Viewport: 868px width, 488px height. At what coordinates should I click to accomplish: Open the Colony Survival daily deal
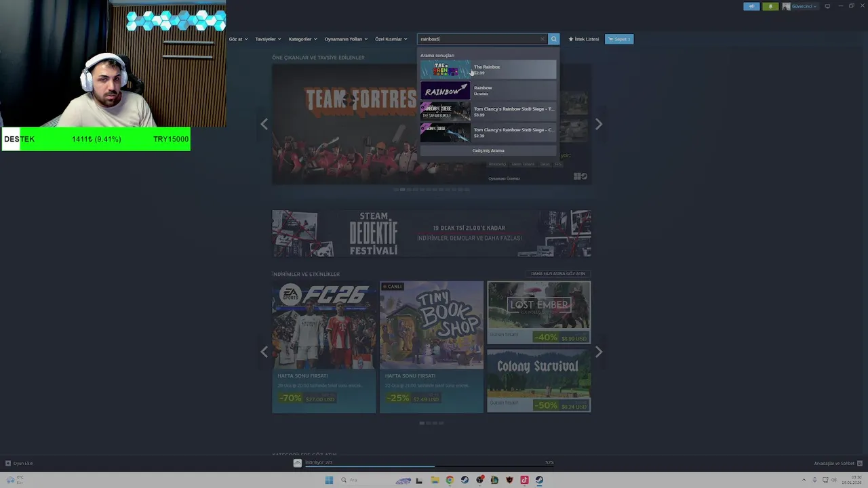click(538, 380)
